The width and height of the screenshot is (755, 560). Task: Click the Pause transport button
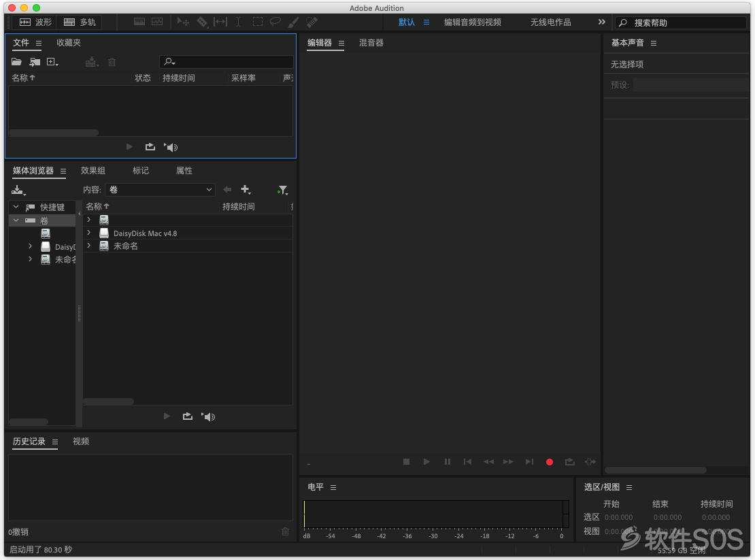448,462
